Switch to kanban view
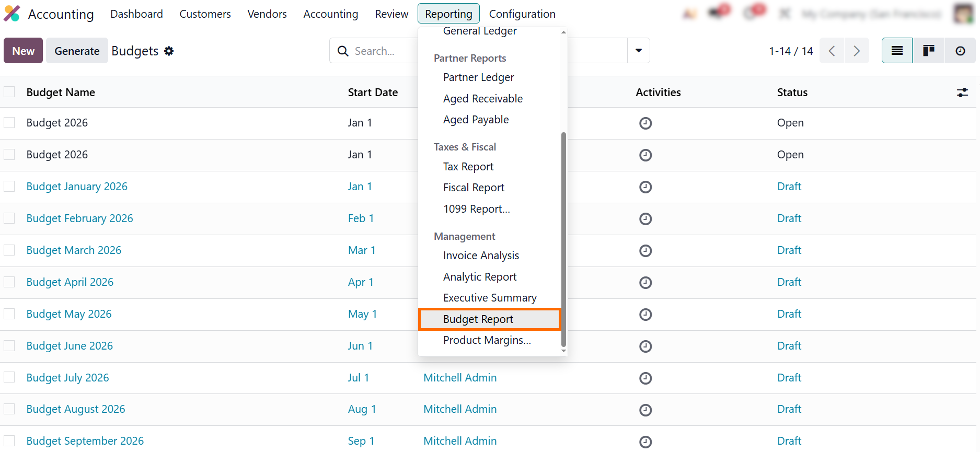This screenshot has height=452, width=980. pos(928,51)
